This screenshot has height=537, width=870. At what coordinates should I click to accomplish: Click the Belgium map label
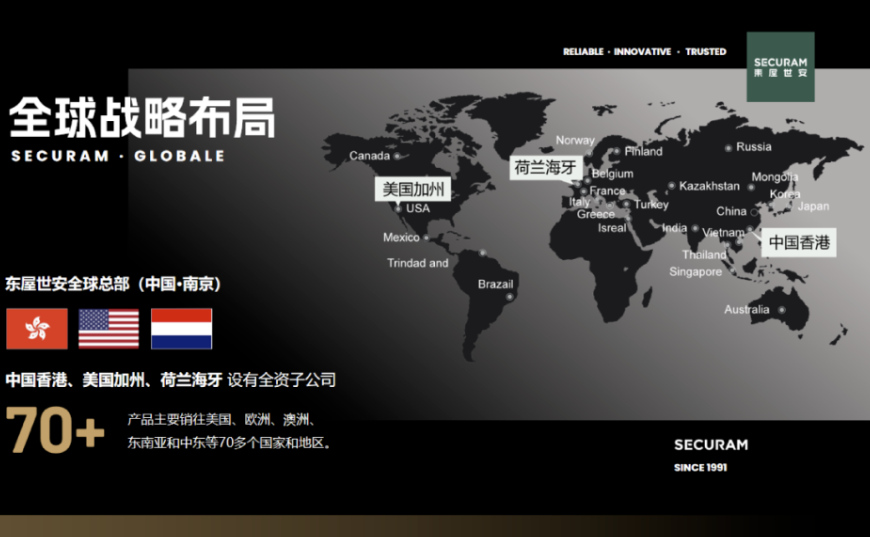(x=613, y=174)
